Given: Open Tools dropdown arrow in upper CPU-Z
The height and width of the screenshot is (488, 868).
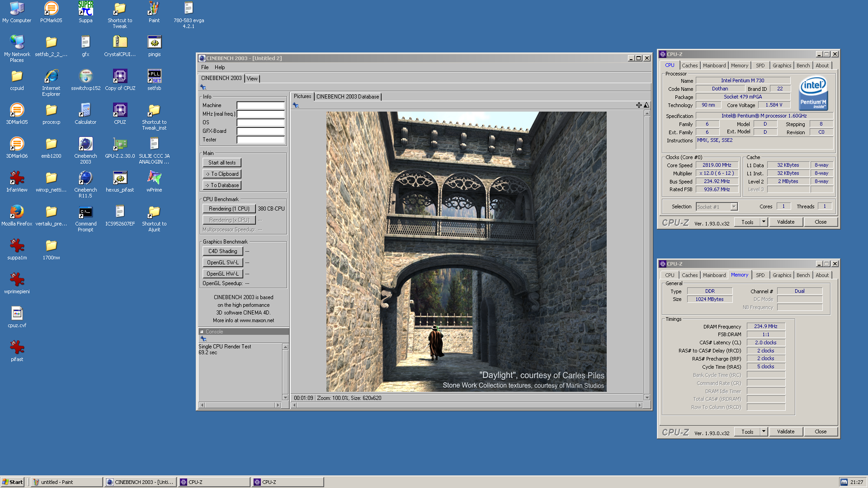Looking at the screenshot, I should pos(764,222).
